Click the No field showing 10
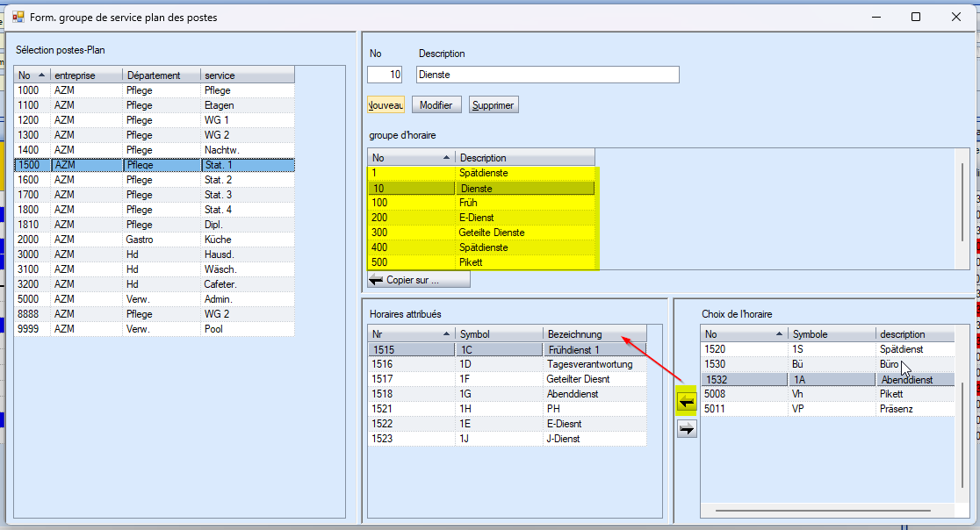980x530 pixels. [385, 75]
